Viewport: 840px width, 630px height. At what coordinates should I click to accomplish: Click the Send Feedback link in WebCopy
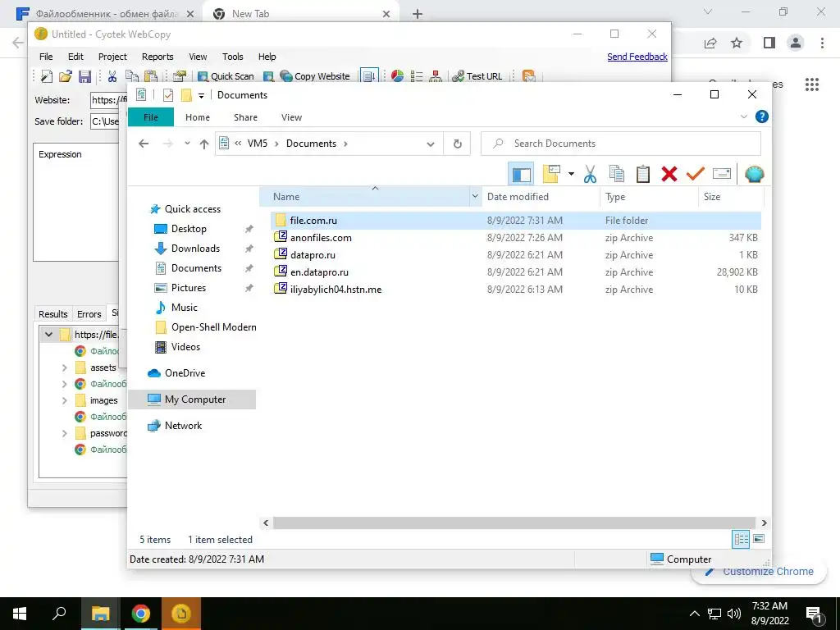[x=637, y=57]
